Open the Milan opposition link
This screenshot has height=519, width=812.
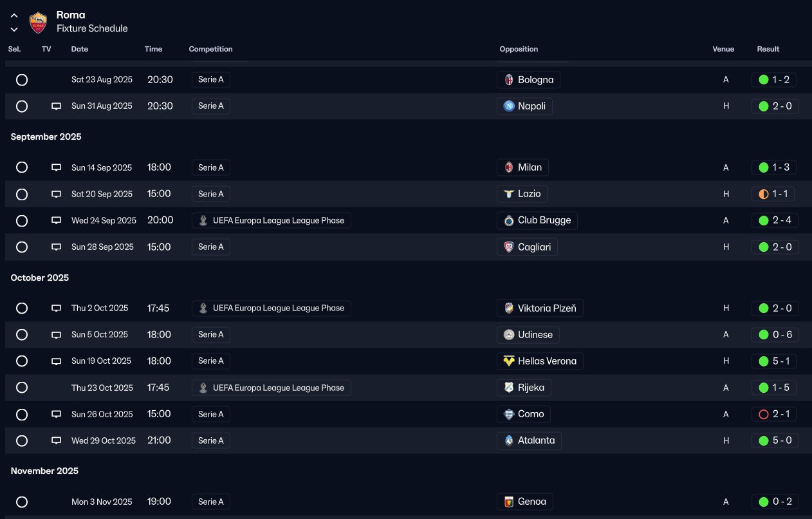coord(529,167)
